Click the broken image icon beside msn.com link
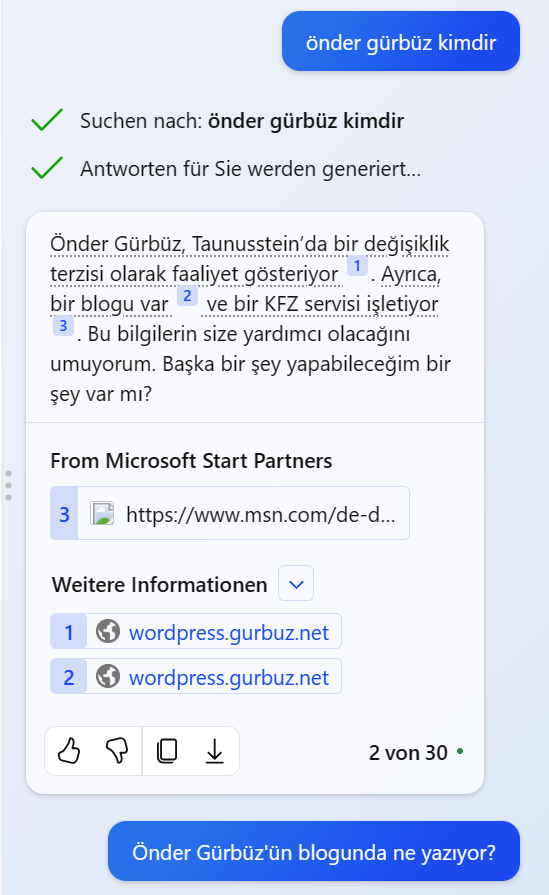Image resolution: width=549 pixels, height=895 pixels. 102,513
